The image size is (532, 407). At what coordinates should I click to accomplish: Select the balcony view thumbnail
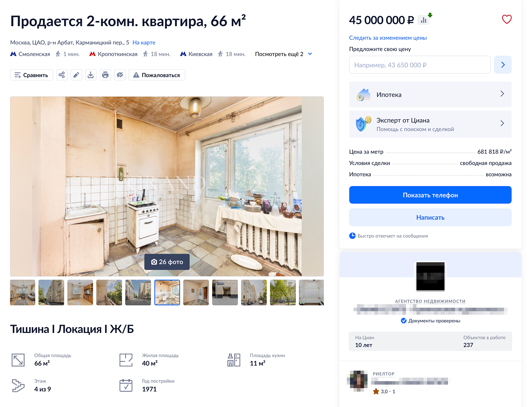point(109,292)
